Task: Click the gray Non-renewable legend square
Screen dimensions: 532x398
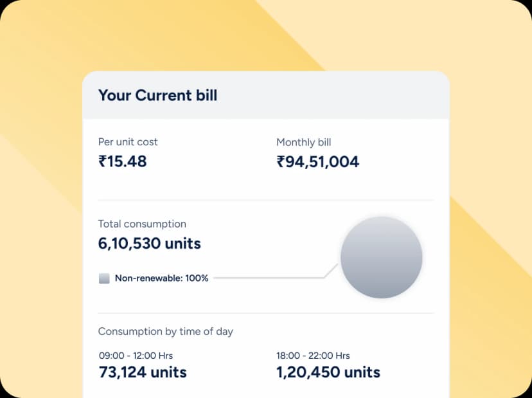Action: coord(103,278)
